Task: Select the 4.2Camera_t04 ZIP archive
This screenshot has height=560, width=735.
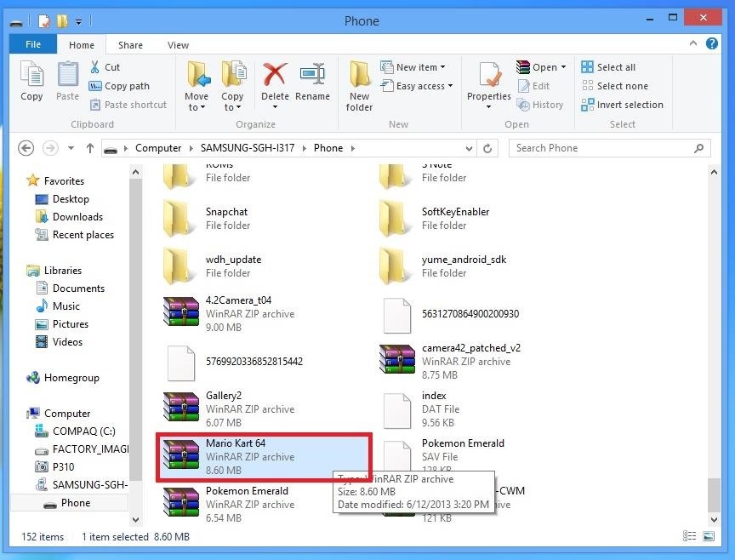Action: click(229, 313)
